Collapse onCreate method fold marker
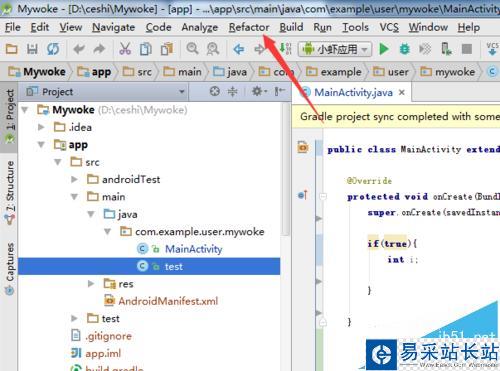The width and height of the screenshot is (500, 371). coord(323,196)
